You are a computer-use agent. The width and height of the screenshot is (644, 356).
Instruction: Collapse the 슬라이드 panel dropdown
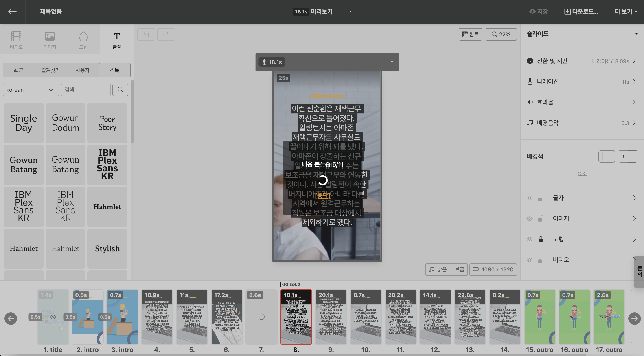(x=636, y=34)
